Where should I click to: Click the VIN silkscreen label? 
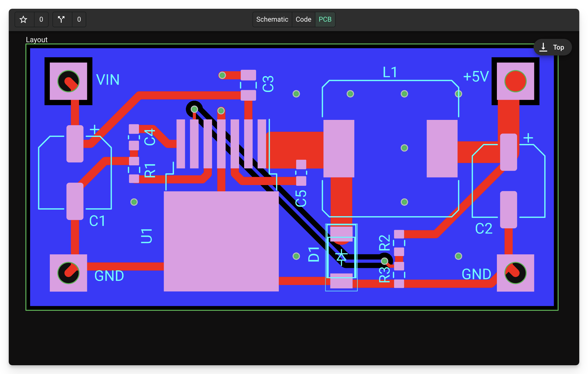tap(108, 80)
